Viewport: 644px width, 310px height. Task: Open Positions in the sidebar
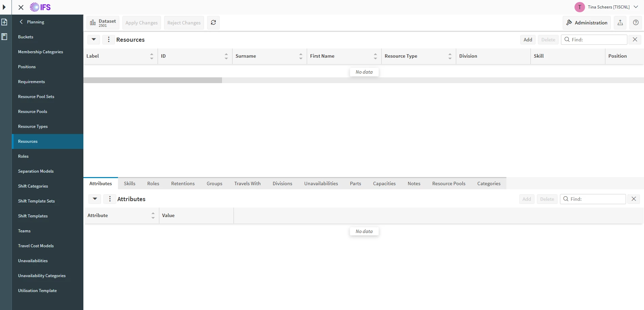47,67
